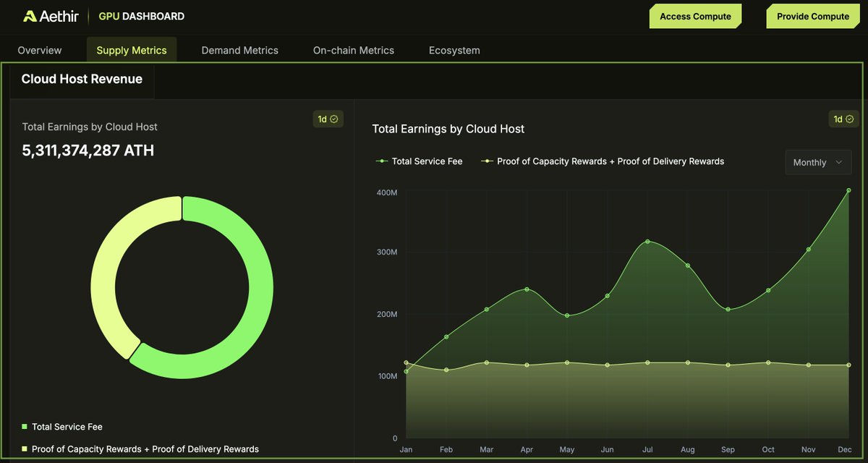Toggle the Total Service Fee series in the chart legend
Viewport: 868px width, 463px height.
(420, 161)
